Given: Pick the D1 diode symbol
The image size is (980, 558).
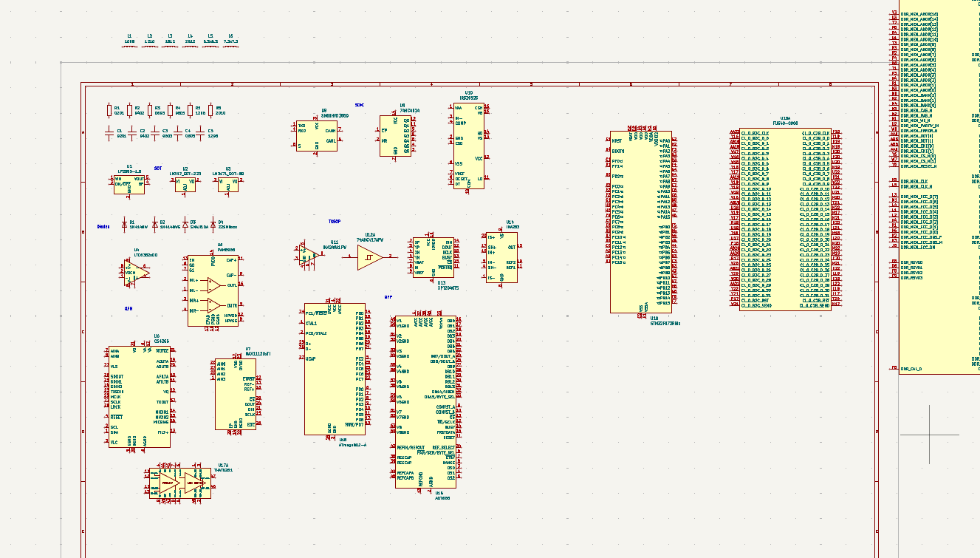Looking at the screenshot, I should pyautogui.click(x=124, y=222).
